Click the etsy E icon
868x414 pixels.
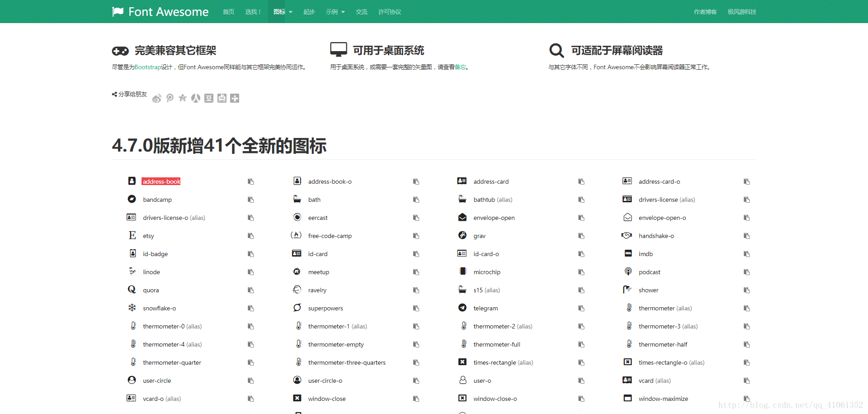[132, 235]
